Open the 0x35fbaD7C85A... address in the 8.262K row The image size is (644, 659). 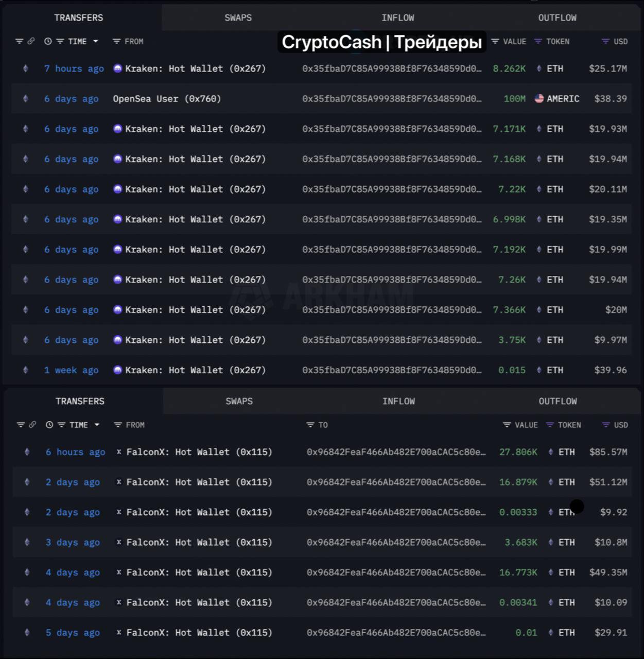pyautogui.click(x=392, y=68)
